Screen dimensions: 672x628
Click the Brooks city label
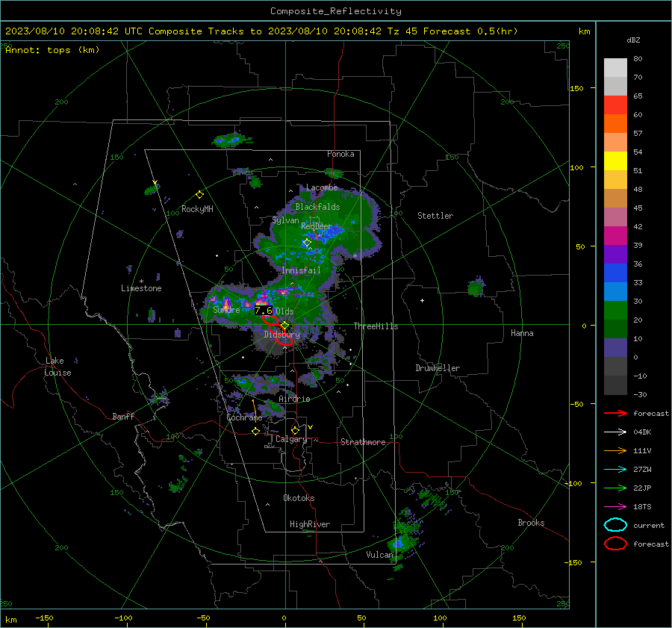coord(531,523)
